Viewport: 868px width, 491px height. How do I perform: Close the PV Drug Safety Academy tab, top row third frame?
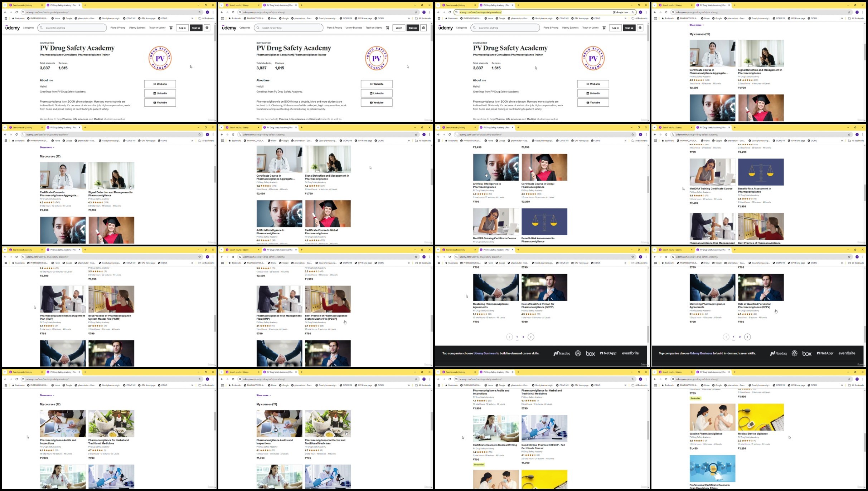tap(513, 5)
